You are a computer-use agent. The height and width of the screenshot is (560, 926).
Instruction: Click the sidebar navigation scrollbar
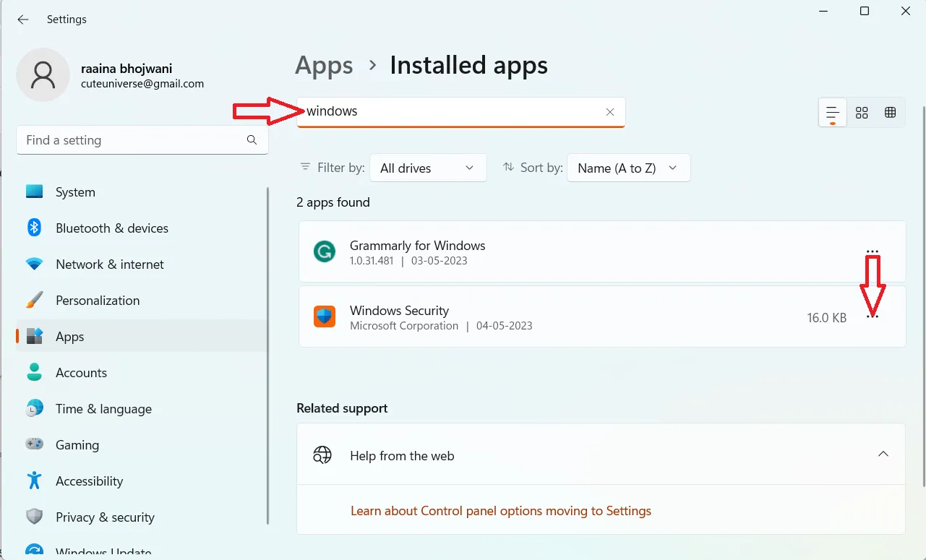268,356
